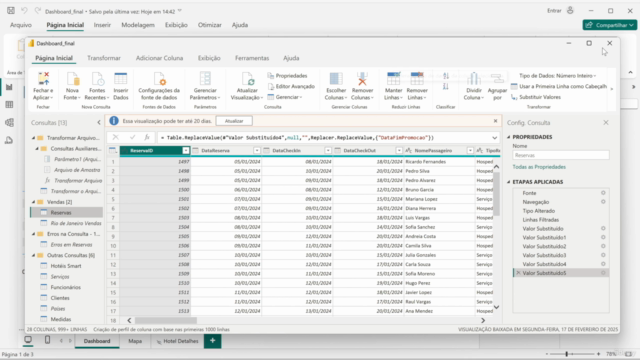The image size is (640, 360).
Task: Click the Atualizar button in banner
Action: pyautogui.click(x=234, y=121)
